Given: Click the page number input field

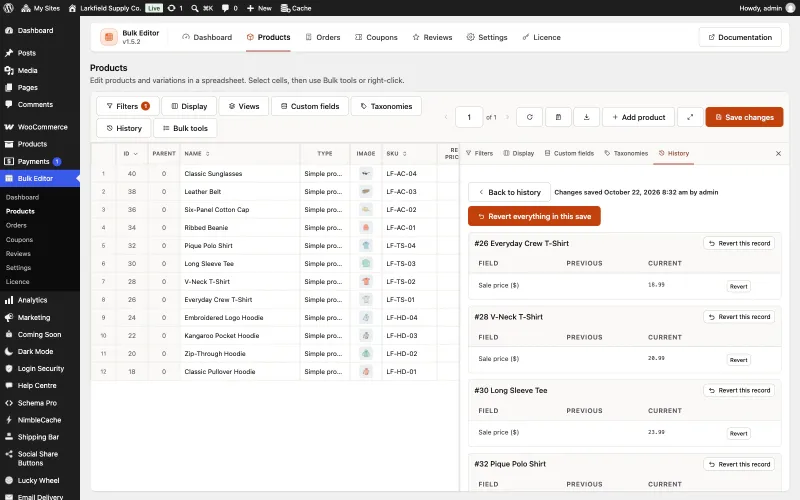Looking at the screenshot, I should (x=469, y=117).
